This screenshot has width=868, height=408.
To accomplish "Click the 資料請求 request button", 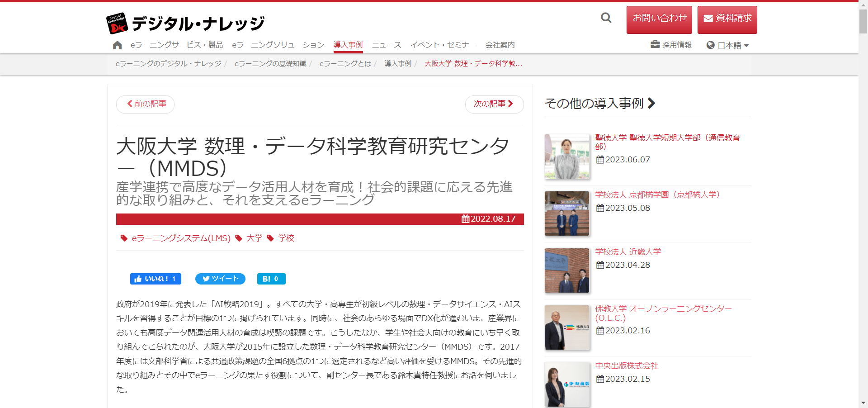I will [727, 19].
